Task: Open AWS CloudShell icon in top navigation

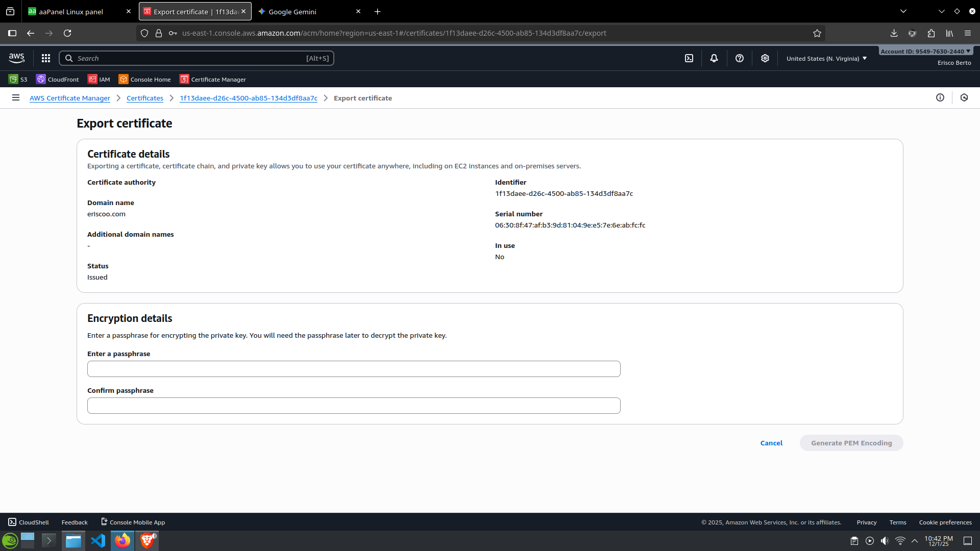Action: click(x=689, y=58)
